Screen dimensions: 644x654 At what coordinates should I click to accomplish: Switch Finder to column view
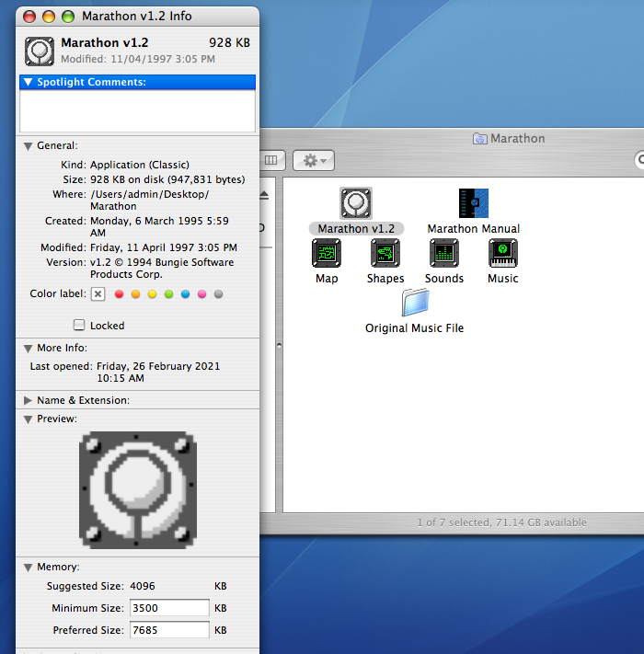pos(271,161)
